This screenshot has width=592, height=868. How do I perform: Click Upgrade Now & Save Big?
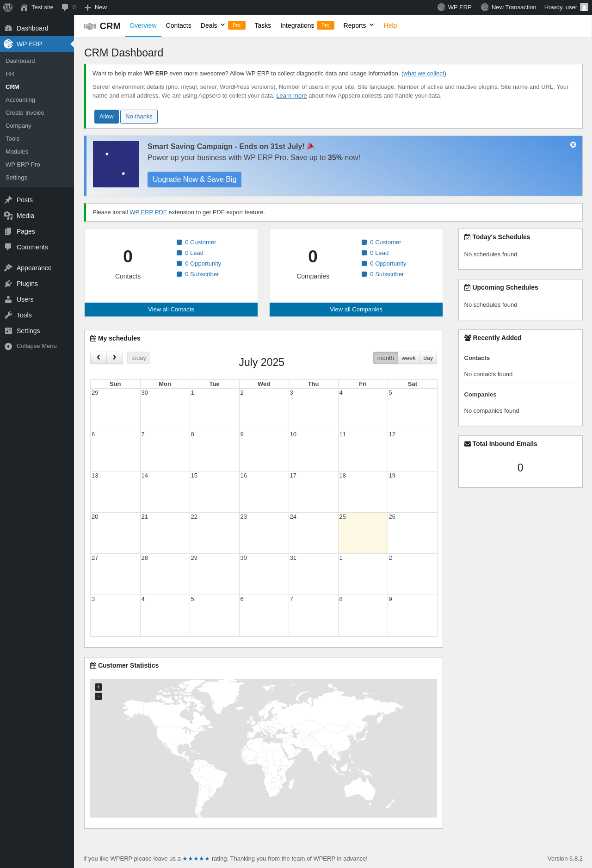click(x=194, y=180)
